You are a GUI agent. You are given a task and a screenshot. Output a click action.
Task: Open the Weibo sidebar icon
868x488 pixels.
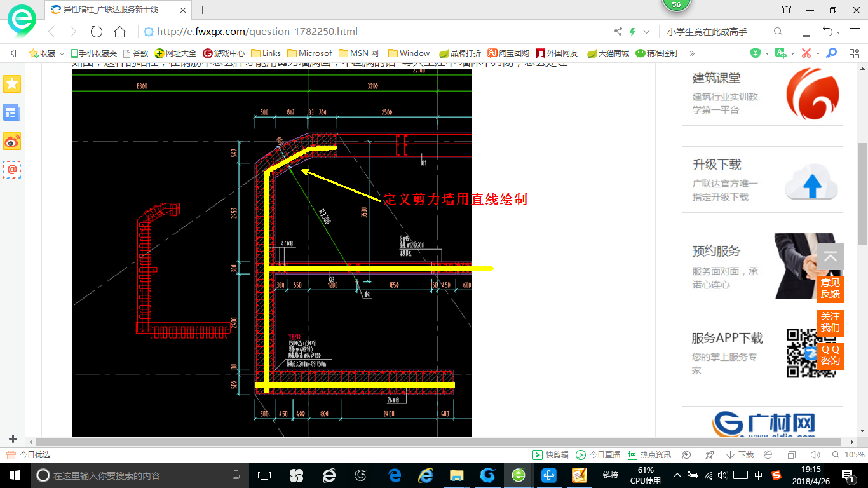[12, 141]
